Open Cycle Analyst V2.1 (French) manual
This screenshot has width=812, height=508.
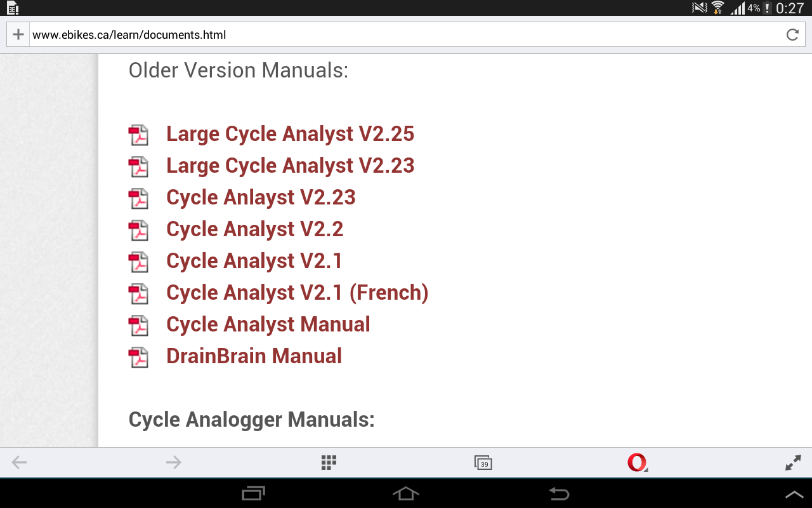[297, 293]
